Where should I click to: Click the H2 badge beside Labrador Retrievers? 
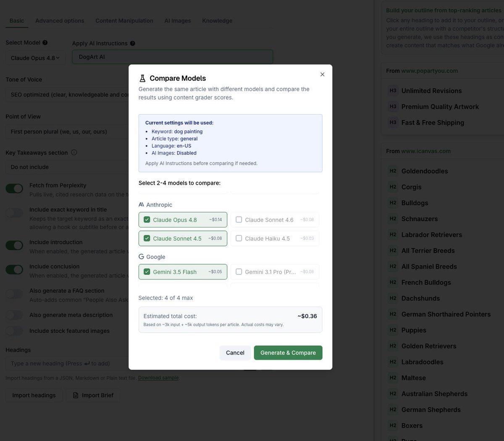point(393,235)
